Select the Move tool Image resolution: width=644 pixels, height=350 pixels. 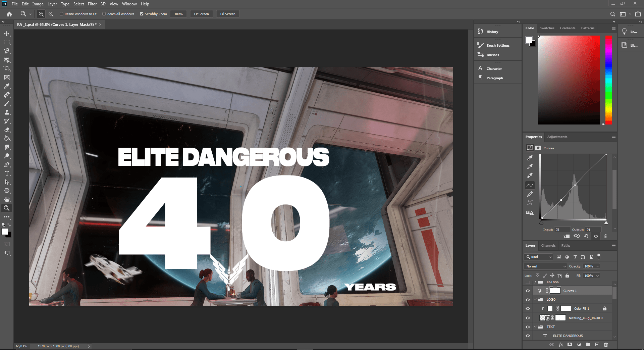click(7, 34)
